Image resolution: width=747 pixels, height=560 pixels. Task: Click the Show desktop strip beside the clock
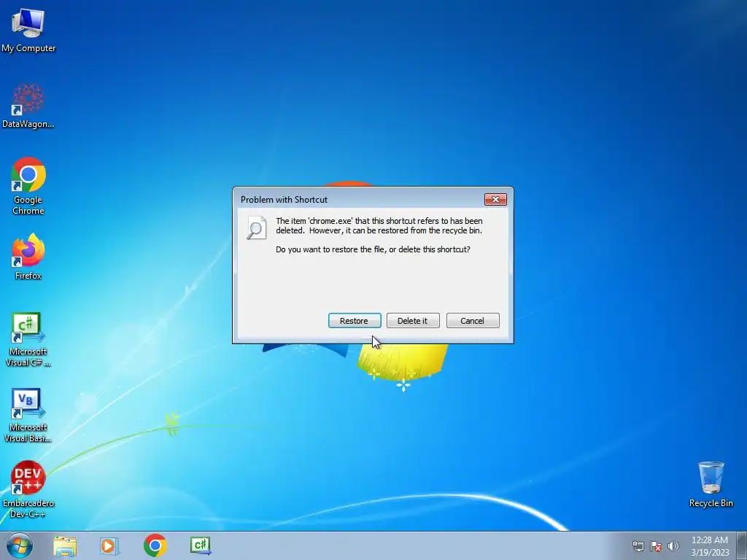click(742, 545)
